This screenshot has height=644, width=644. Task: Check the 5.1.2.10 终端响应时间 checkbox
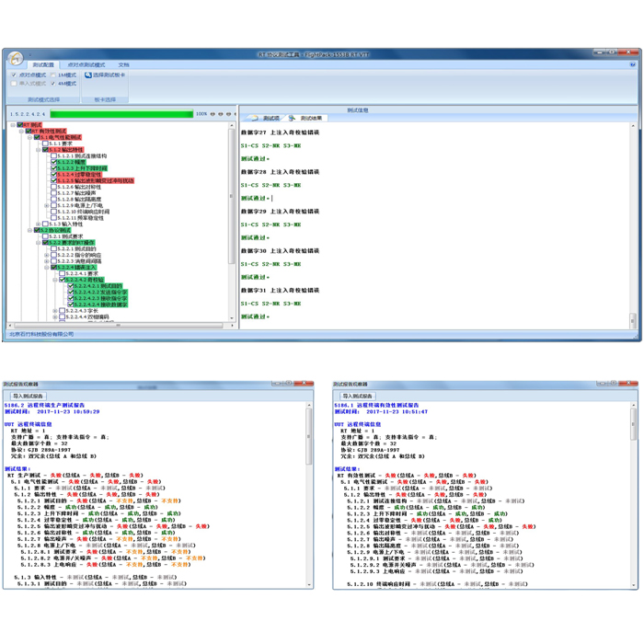53,212
